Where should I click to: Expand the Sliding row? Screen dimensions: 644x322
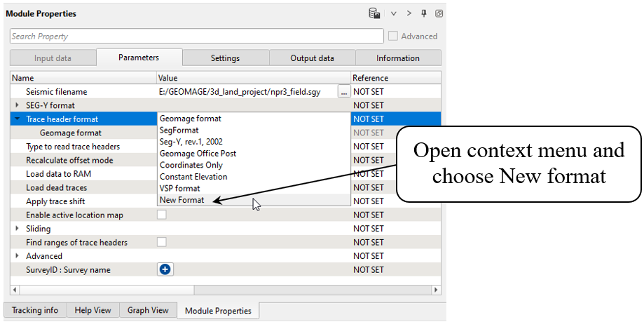(x=17, y=229)
